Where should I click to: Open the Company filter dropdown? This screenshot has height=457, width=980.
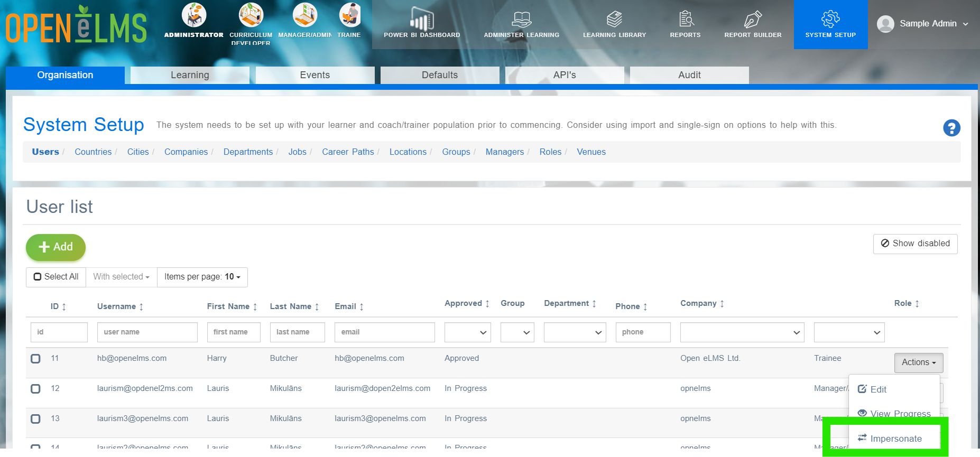tap(742, 332)
